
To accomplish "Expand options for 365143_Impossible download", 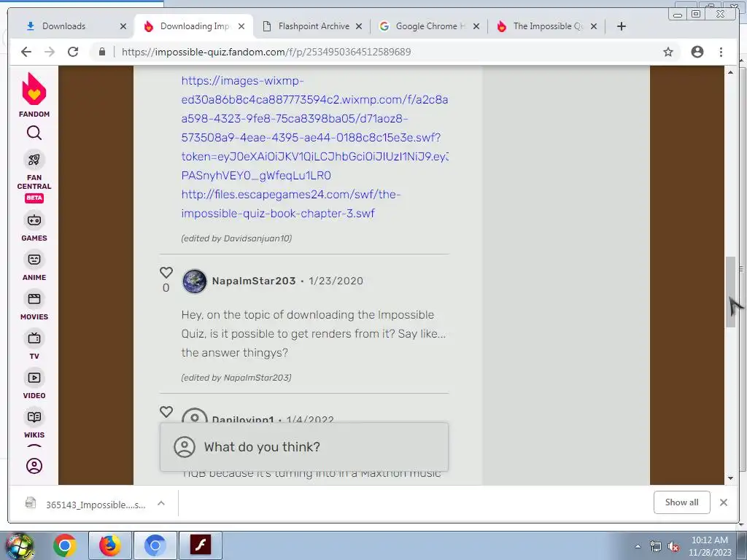I will tap(161, 503).
